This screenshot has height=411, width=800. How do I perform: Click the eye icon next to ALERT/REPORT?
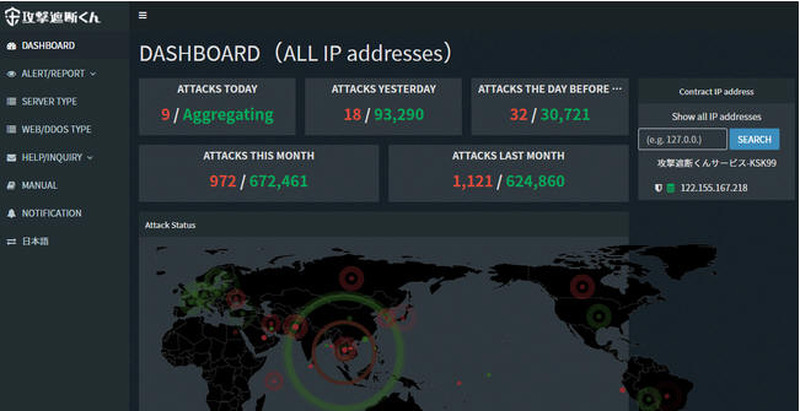tap(11, 74)
